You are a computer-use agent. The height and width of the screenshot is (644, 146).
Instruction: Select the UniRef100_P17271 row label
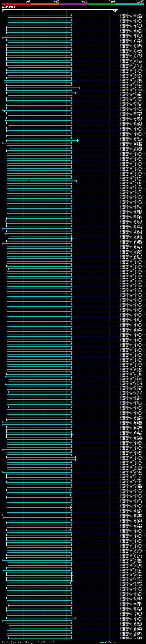pos(131,65)
